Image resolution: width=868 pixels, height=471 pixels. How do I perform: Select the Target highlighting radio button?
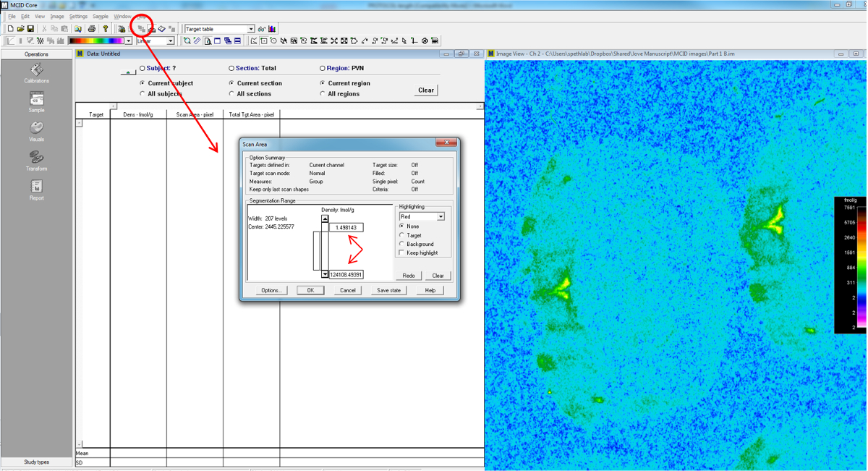(x=402, y=235)
